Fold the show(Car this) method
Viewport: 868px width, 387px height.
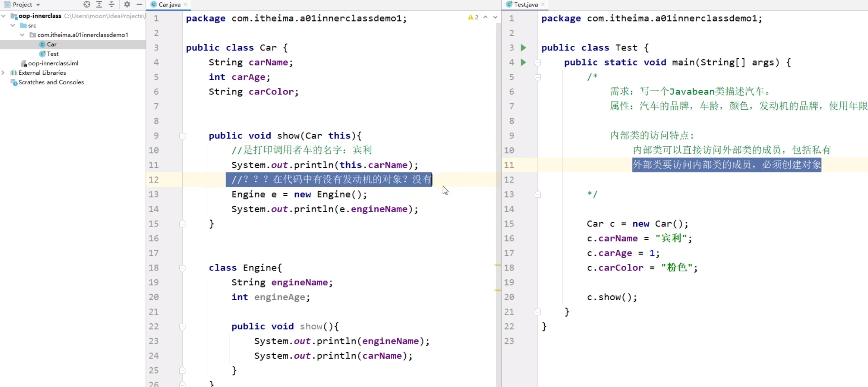(x=182, y=136)
